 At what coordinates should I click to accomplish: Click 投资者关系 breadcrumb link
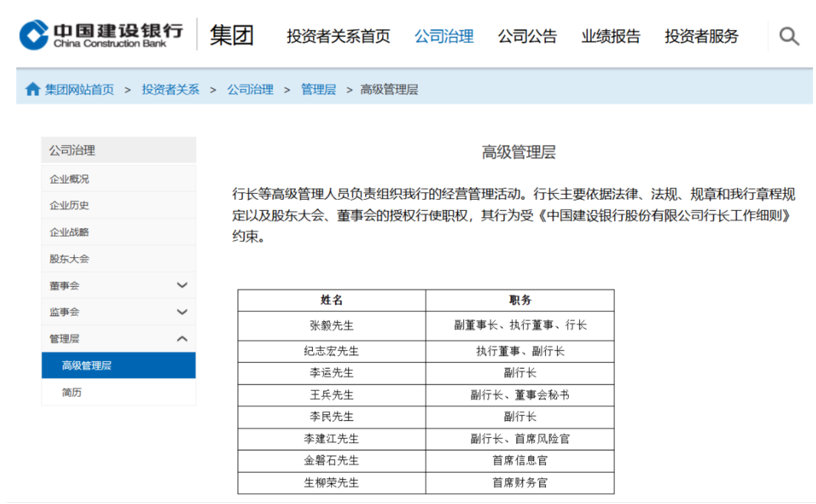click(x=171, y=90)
